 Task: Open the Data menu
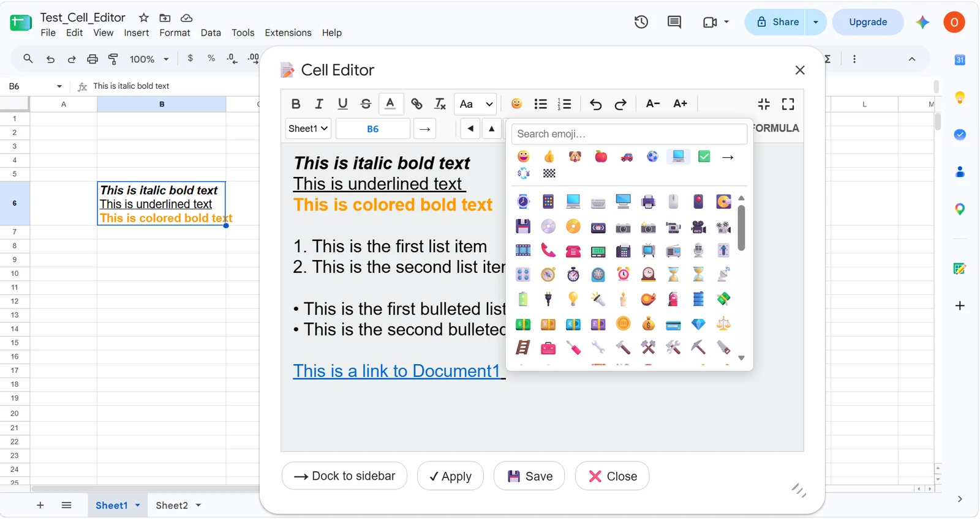(211, 33)
